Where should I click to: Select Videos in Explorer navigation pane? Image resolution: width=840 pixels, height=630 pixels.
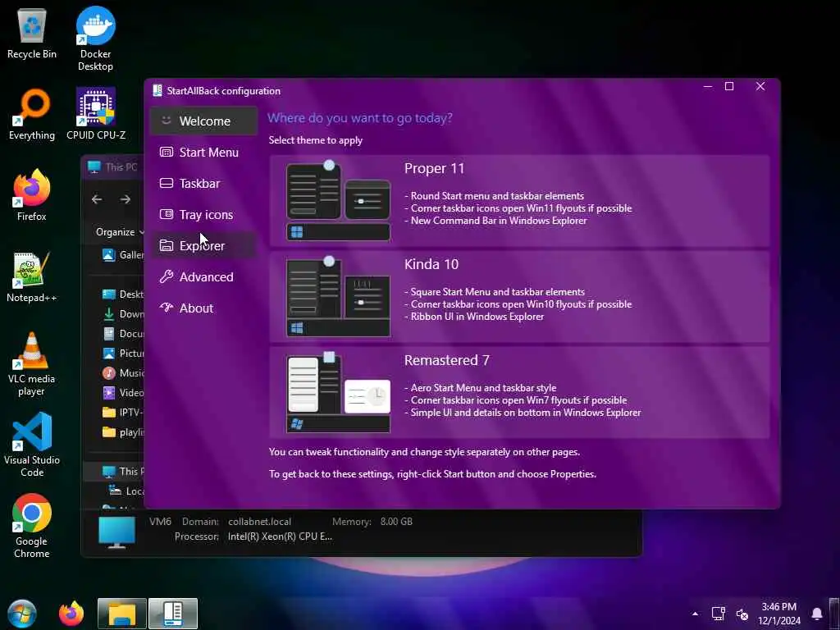pos(122,393)
